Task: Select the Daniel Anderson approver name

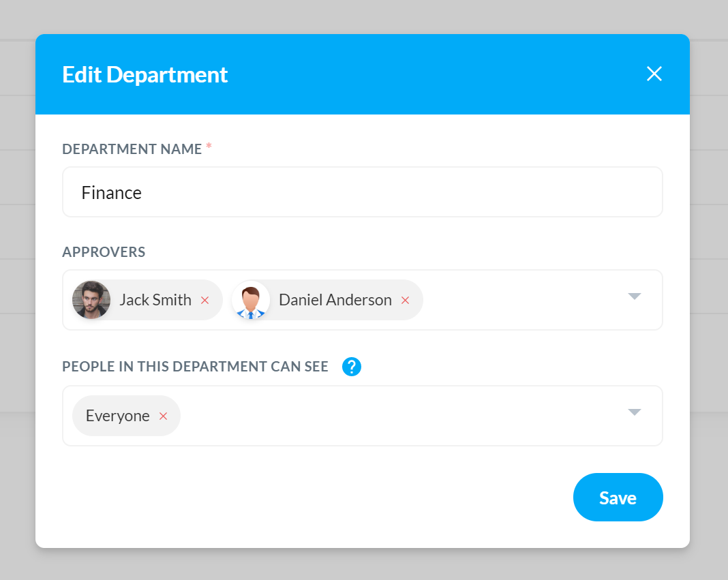Action: pyautogui.click(x=335, y=300)
